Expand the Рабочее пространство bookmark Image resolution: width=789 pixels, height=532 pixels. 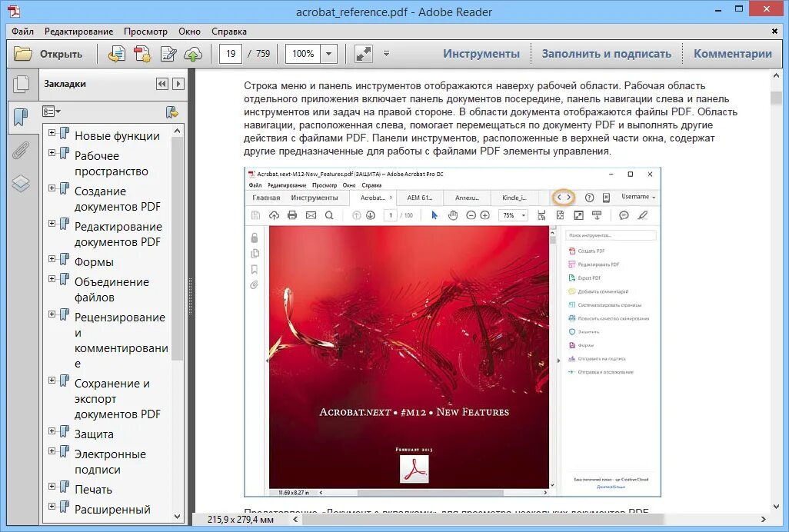[x=52, y=152]
